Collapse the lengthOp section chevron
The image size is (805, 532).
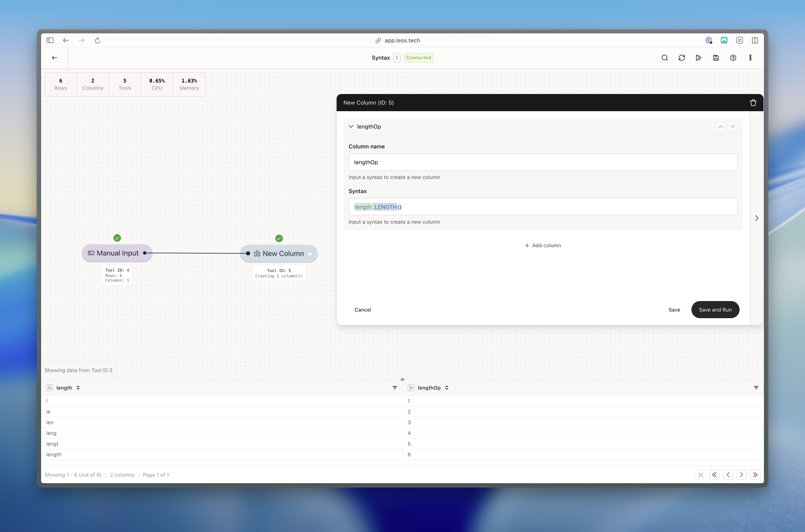coord(351,127)
